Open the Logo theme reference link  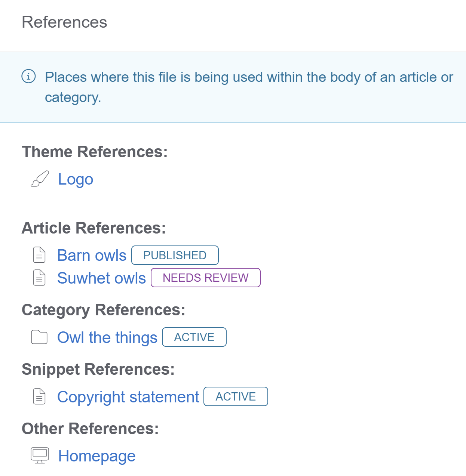[x=76, y=179]
